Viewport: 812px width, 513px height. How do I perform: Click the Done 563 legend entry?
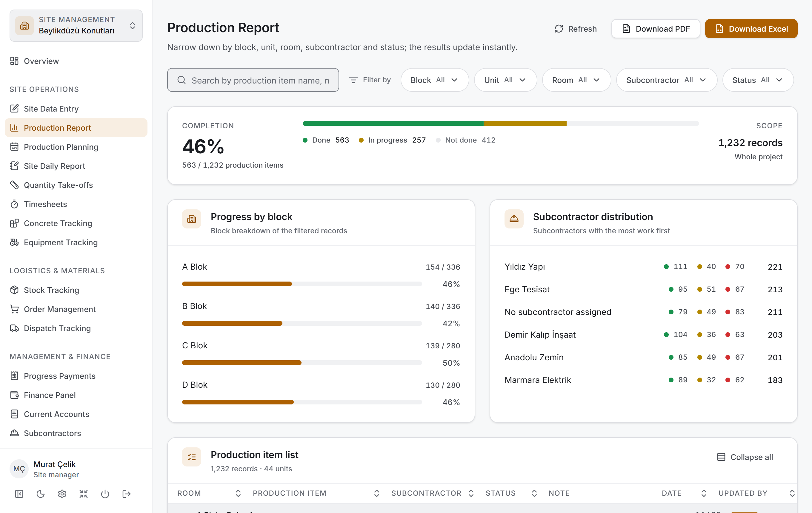[326, 140]
